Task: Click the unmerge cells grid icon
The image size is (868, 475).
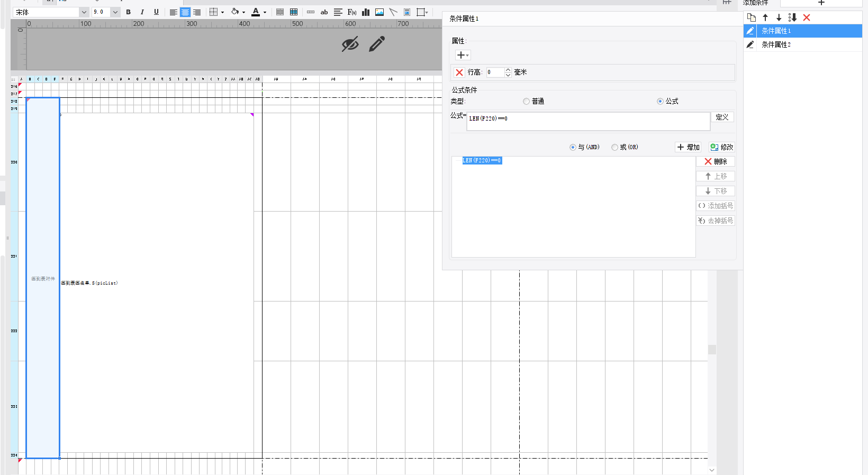Action: coord(294,12)
